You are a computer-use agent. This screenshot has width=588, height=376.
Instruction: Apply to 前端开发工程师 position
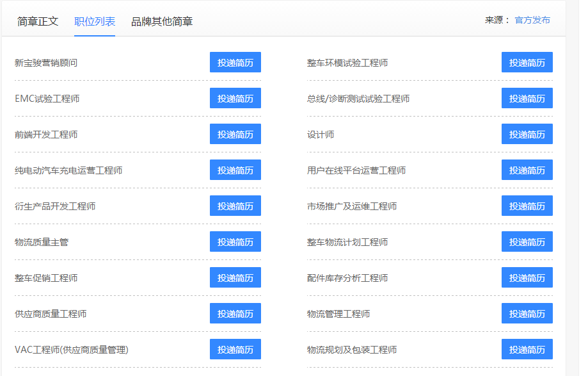[235, 135]
